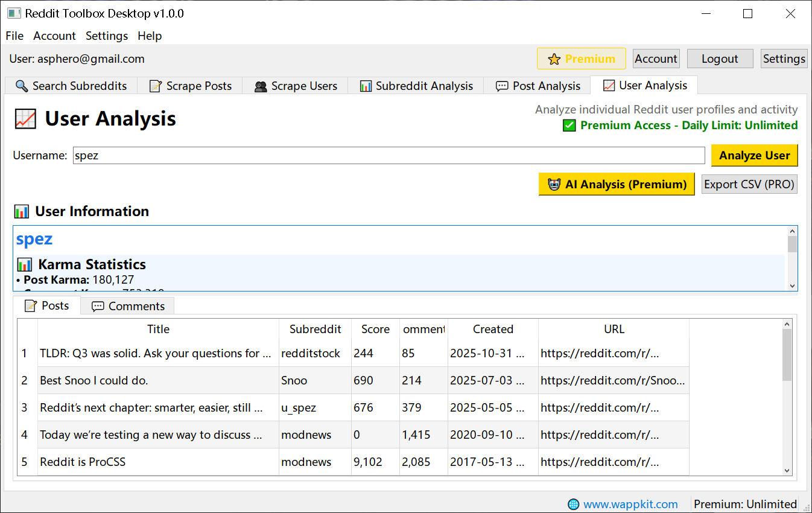Screen dimensions: 812x513
Task: Select the Comments sub-tab
Action: click(x=127, y=306)
